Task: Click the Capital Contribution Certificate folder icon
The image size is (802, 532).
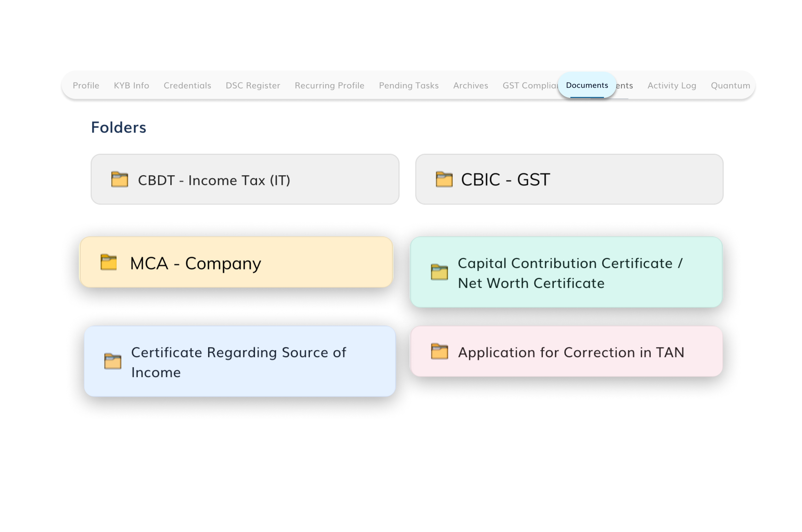Action: pos(439,272)
